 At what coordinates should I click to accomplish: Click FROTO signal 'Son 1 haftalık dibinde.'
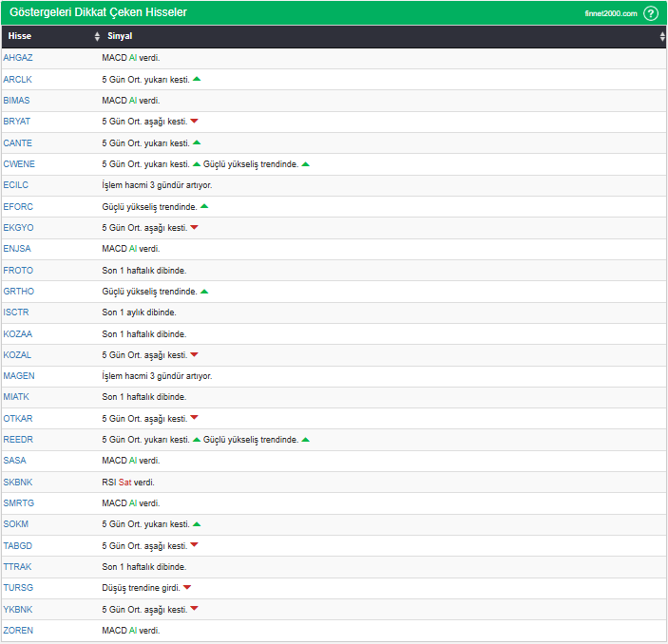click(x=144, y=271)
